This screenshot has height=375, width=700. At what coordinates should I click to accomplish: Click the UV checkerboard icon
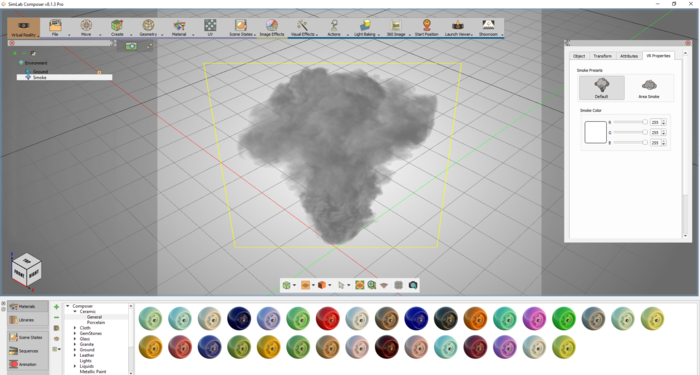210,25
